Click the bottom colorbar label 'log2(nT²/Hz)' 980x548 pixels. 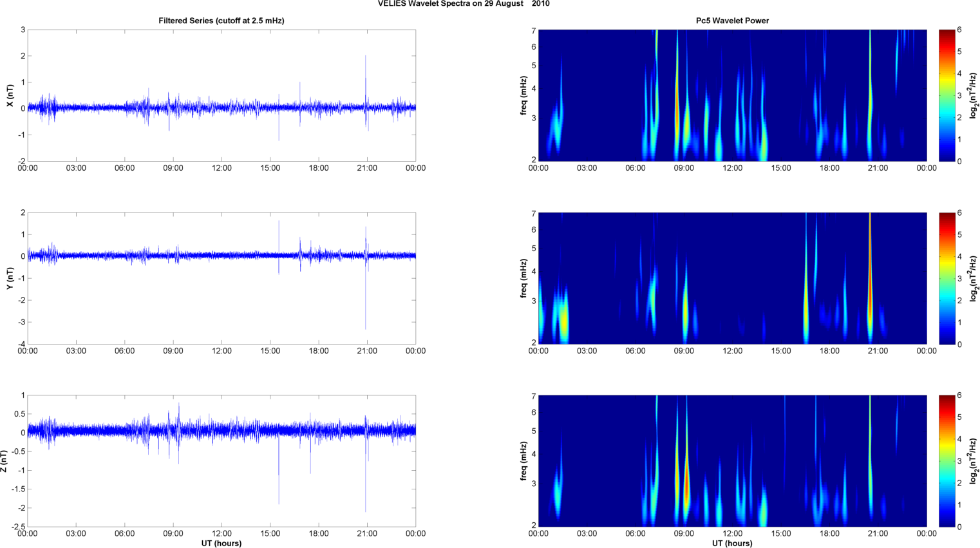(x=974, y=461)
